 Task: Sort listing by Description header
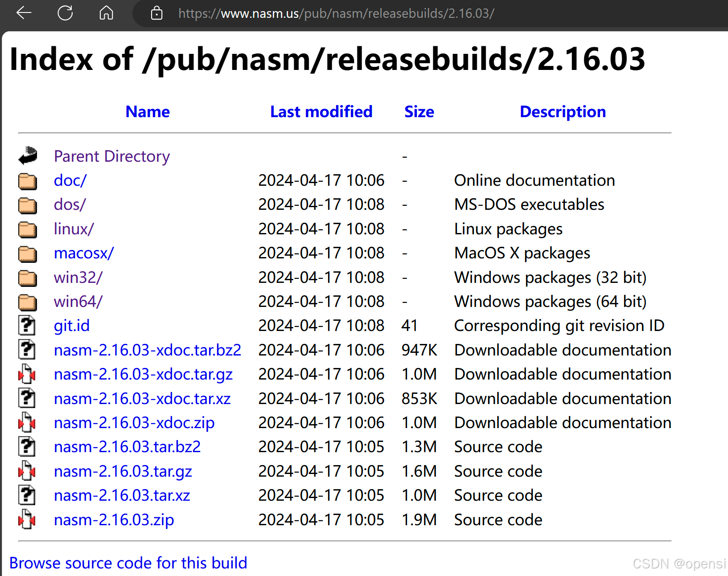(x=563, y=111)
